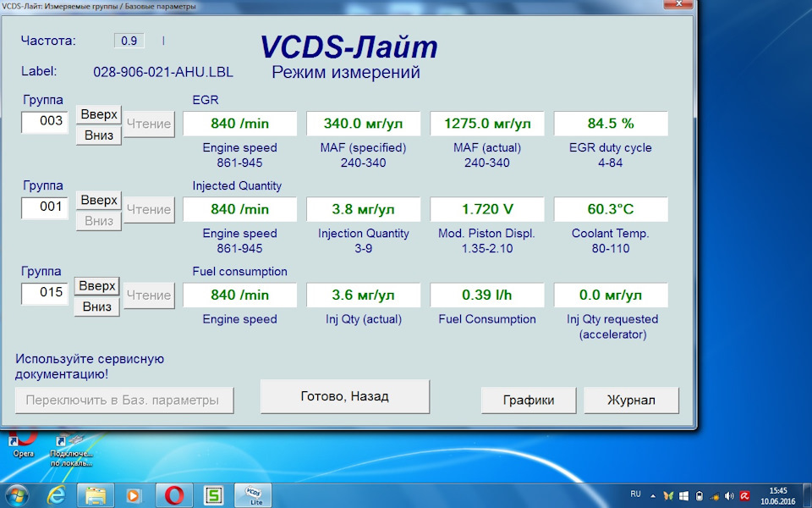This screenshot has width=812, height=508.
Task: Open the Windows Start menu
Action: point(17,495)
